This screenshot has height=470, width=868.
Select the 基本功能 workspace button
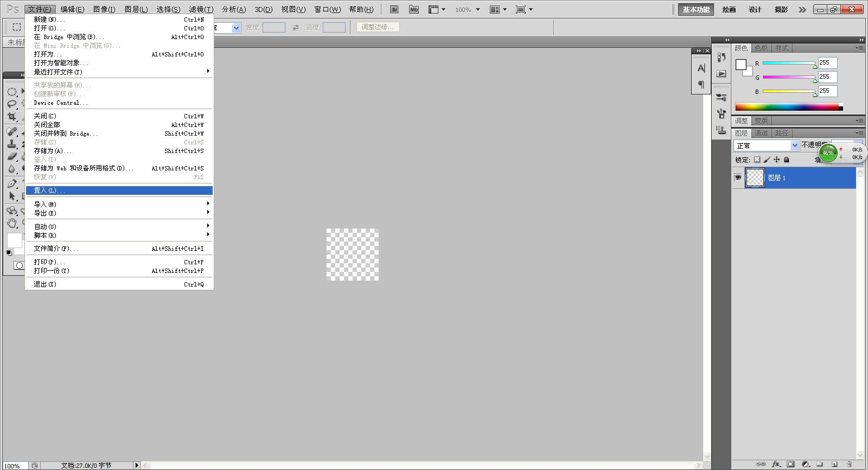(x=696, y=9)
